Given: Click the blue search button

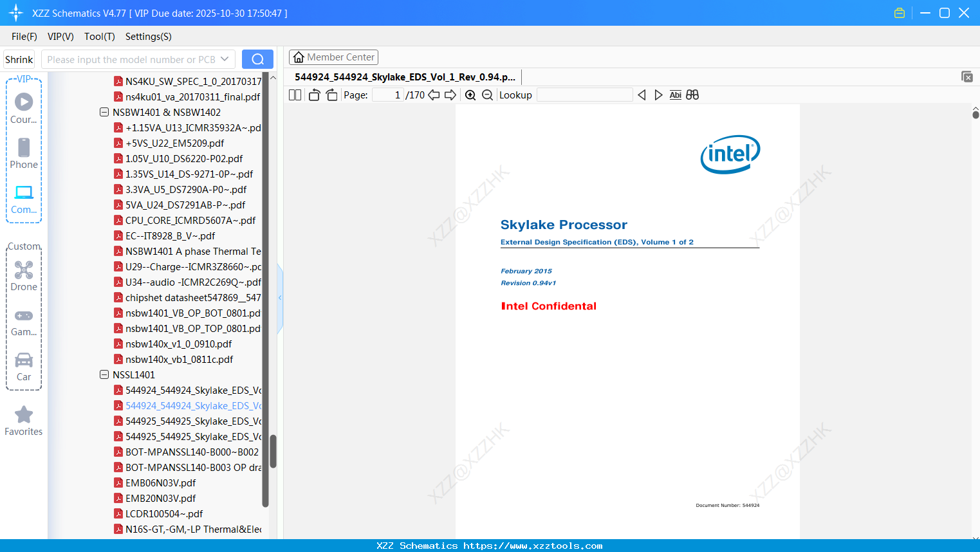Looking at the screenshot, I should pos(257,59).
